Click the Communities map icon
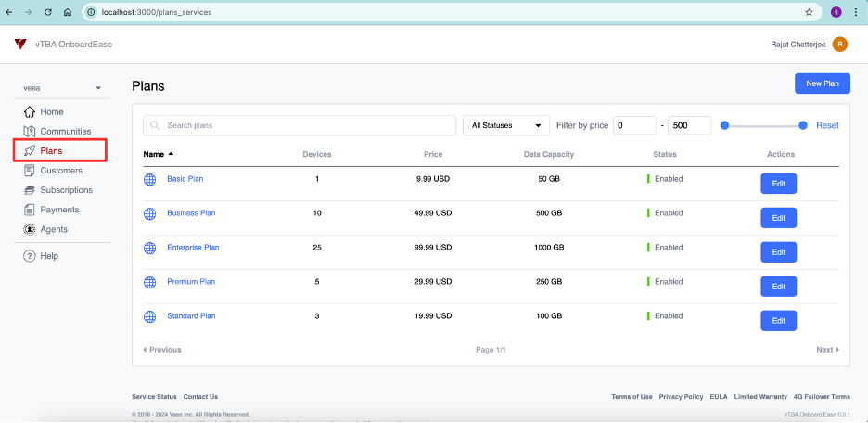The image size is (868, 423). pyautogui.click(x=30, y=131)
